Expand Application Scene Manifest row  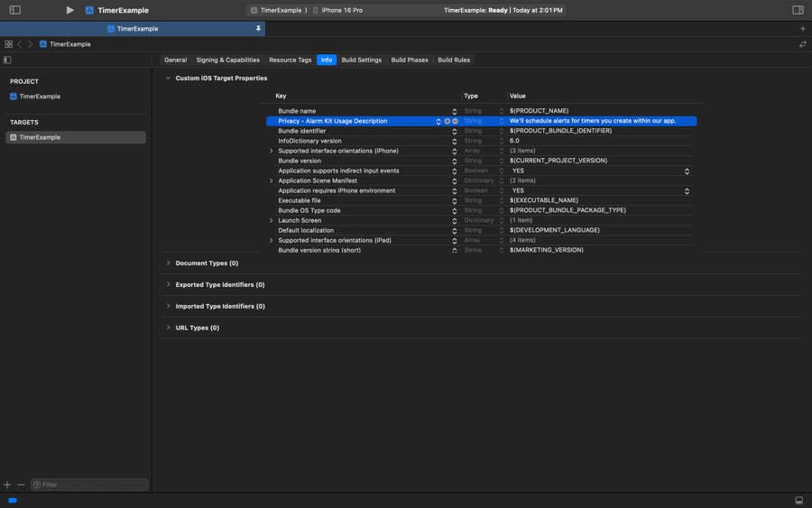point(271,180)
